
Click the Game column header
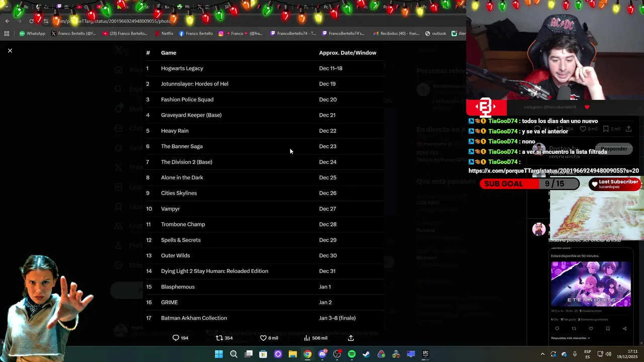pos(169,53)
